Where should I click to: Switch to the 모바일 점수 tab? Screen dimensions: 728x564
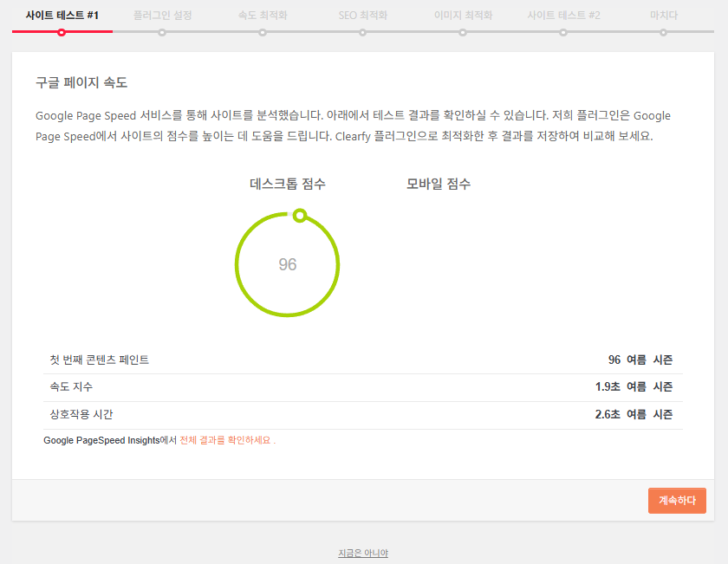(437, 183)
